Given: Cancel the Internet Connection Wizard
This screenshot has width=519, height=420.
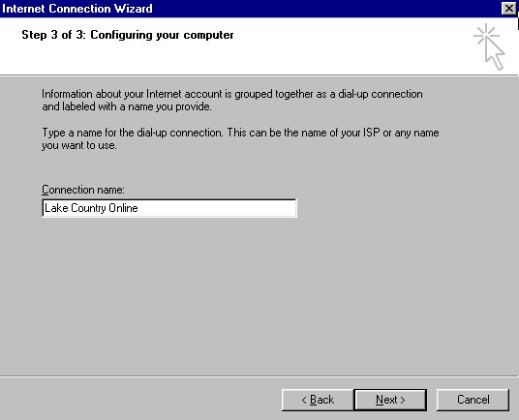Looking at the screenshot, I should 473,400.
